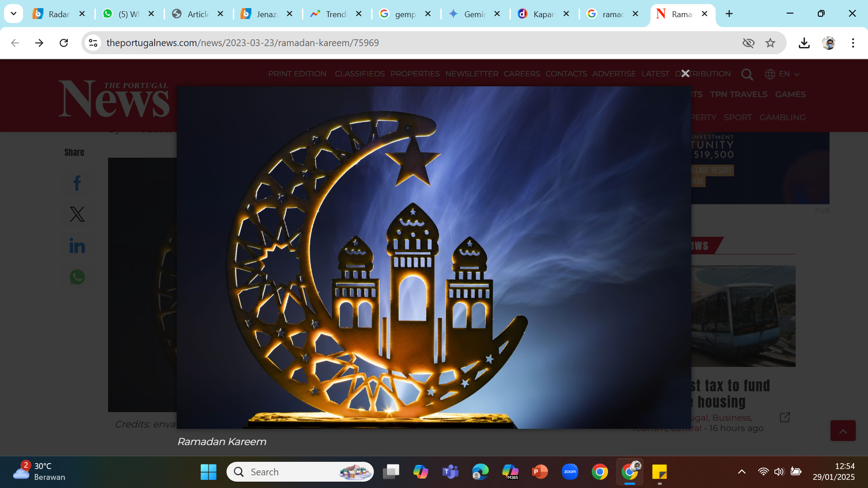Open the Print Edition menu item

click(x=297, y=74)
